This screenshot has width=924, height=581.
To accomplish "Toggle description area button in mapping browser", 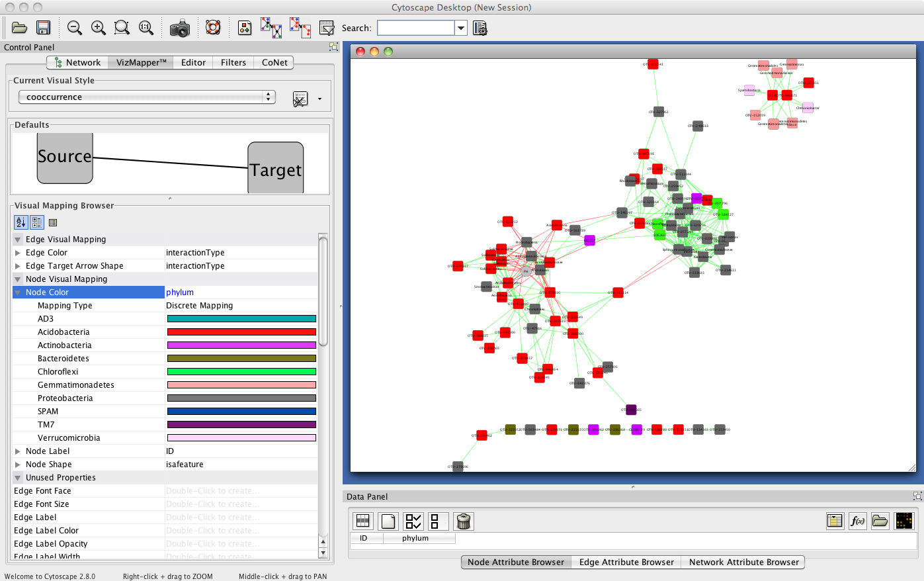I will tap(54, 222).
